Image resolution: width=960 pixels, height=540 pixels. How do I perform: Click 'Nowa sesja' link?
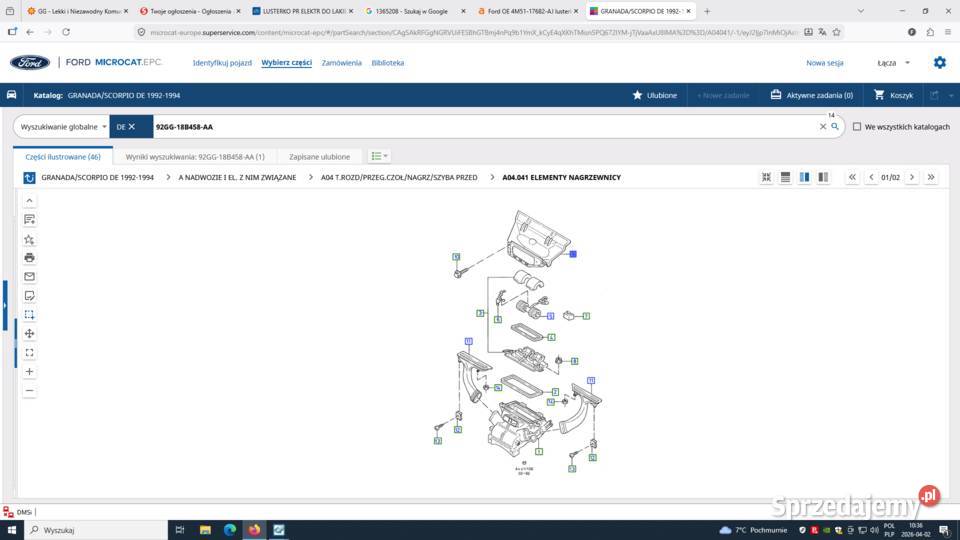pos(824,63)
